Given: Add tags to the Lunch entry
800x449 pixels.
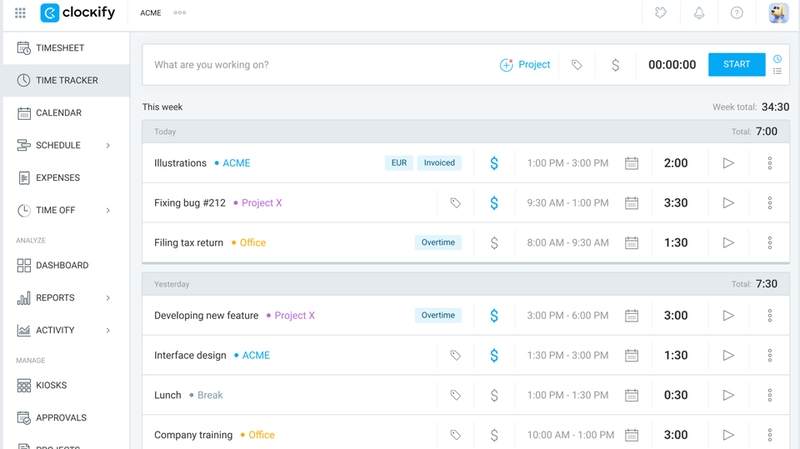Looking at the screenshot, I should 455,395.
